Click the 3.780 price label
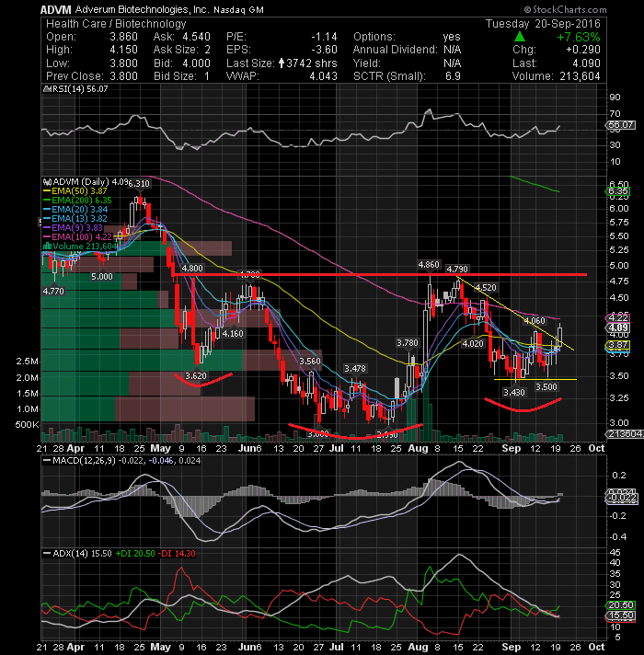Screen dimensions: 644x655 408,343
